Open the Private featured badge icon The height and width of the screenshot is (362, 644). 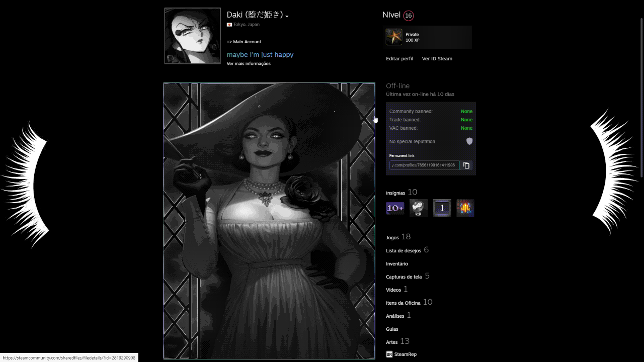394,37
